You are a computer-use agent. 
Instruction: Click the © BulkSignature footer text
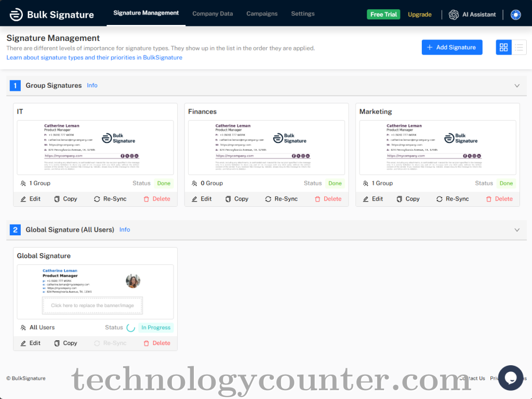(26, 378)
